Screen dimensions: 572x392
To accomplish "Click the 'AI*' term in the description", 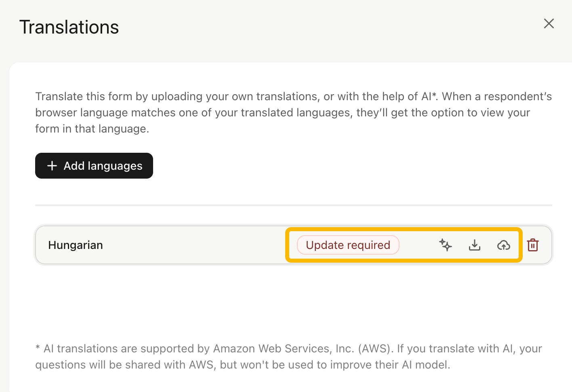I will click(429, 96).
